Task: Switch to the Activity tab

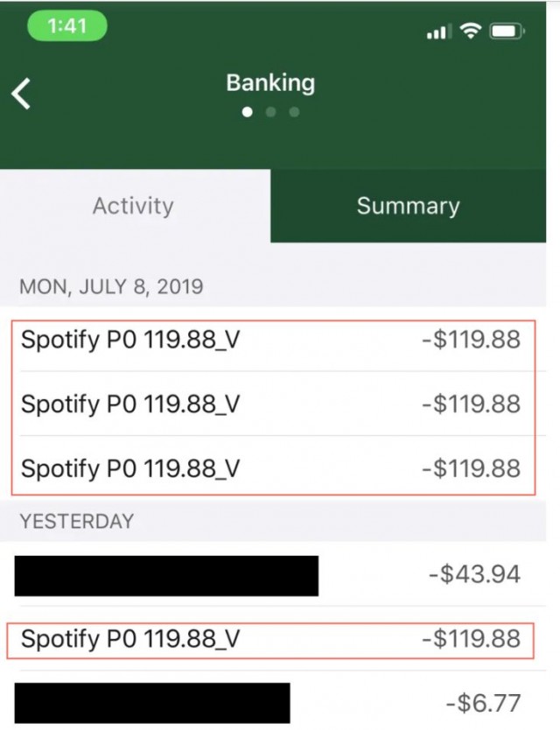Action: [x=134, y=206]
